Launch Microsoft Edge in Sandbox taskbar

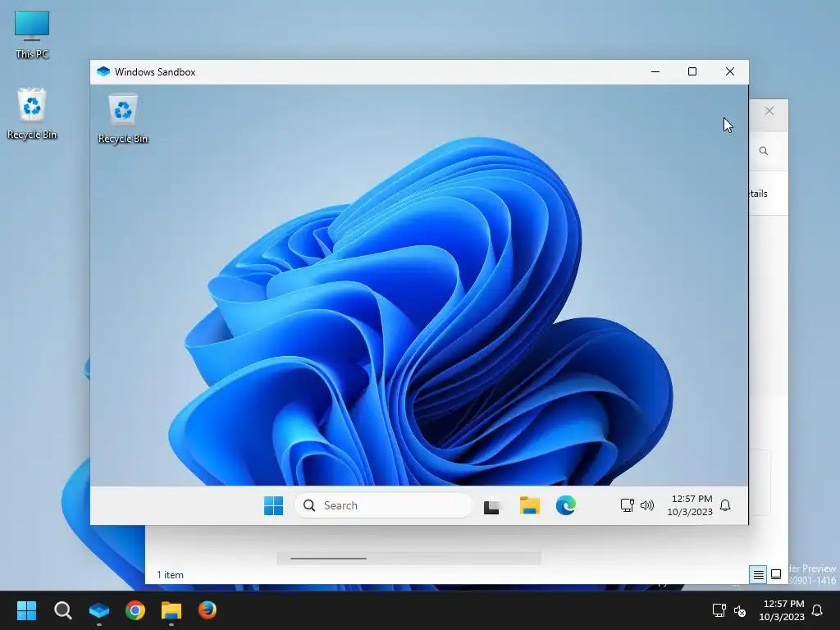pyautogui.click(x=566, y=505)
